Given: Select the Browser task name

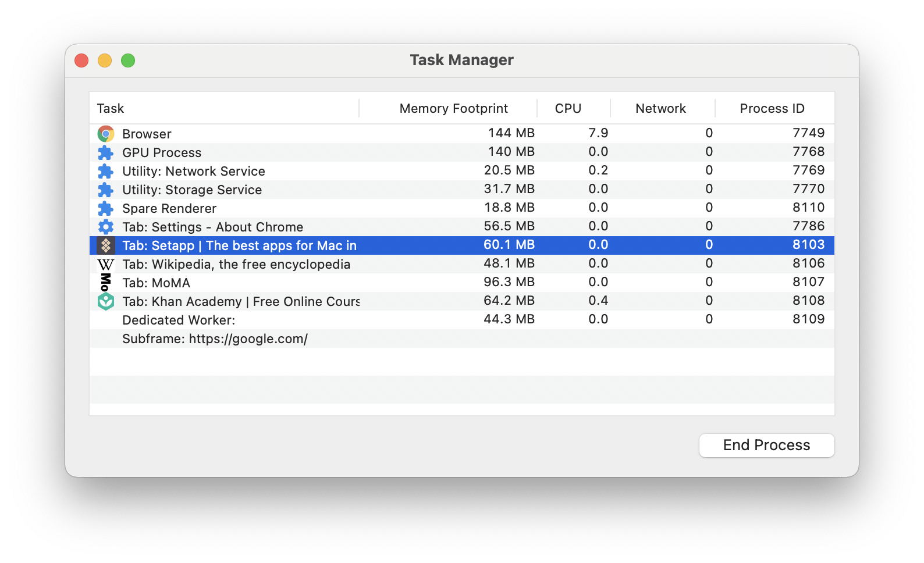Looking at the screenshot, I should pos(147,134).
